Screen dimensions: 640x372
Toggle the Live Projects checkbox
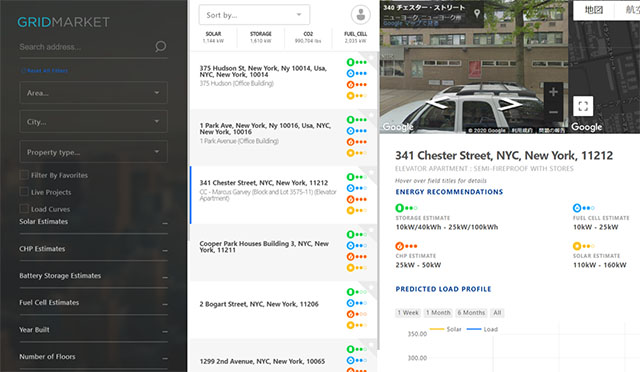pyautogui.click(x=24, y=192)
